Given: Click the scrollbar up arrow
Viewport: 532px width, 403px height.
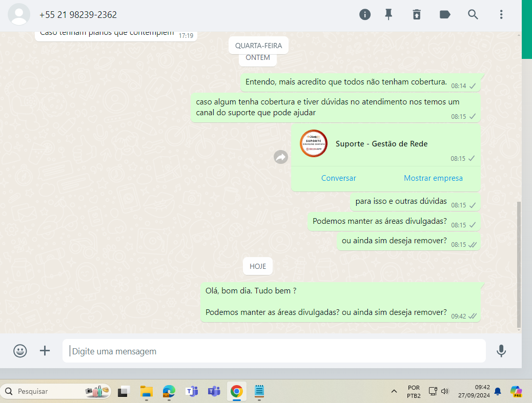Looking at the screenshot, I should (519, 35).
